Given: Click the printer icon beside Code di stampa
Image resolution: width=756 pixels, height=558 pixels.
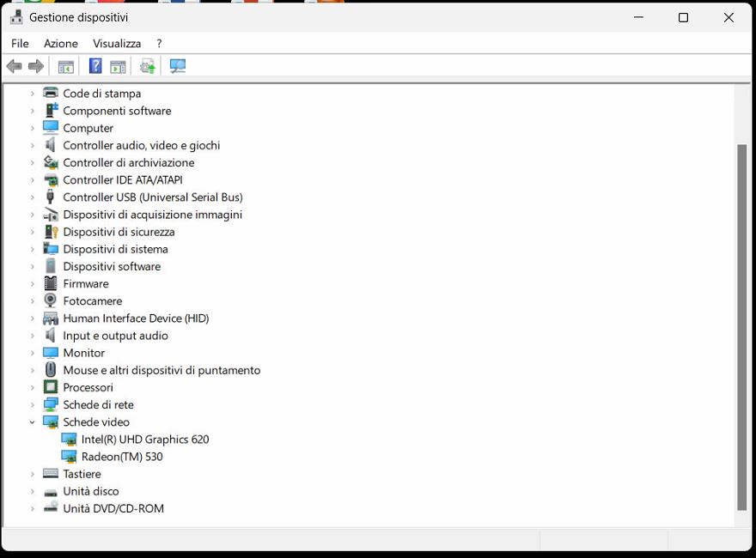Looking at the screenshot, I should click(51, 93).
